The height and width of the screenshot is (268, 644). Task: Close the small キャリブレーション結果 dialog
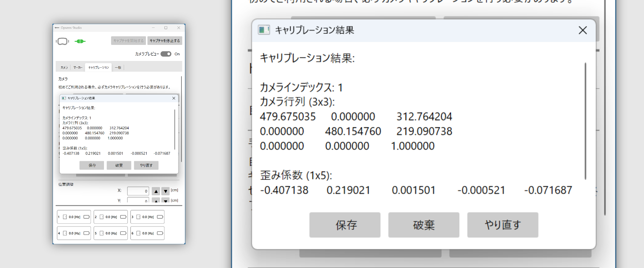[x=174, y=98]
